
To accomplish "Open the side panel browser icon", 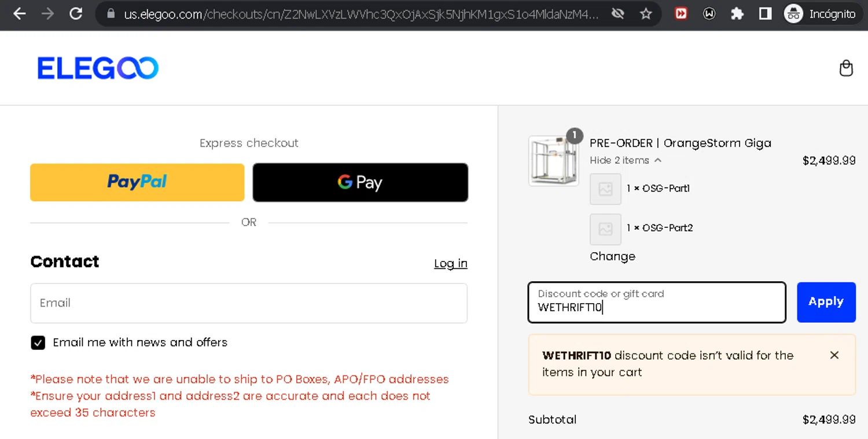I will pyautogui.click(x=765, y=14).
